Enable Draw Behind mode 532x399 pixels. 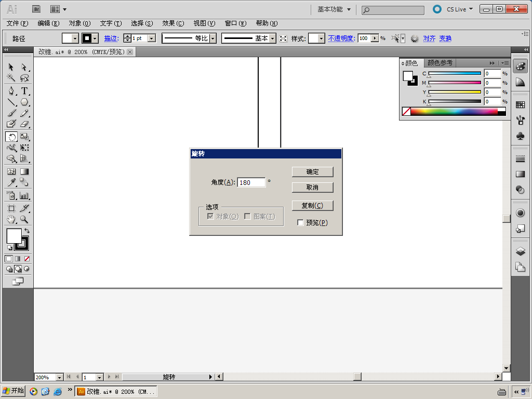point(18,269)
